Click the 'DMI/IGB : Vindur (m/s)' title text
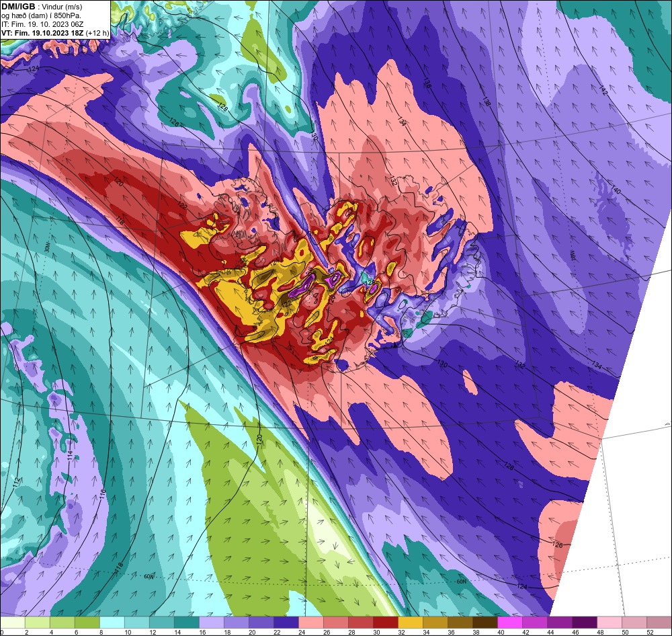The width and height of the screenshot is (672, 636). coord(42,7)
